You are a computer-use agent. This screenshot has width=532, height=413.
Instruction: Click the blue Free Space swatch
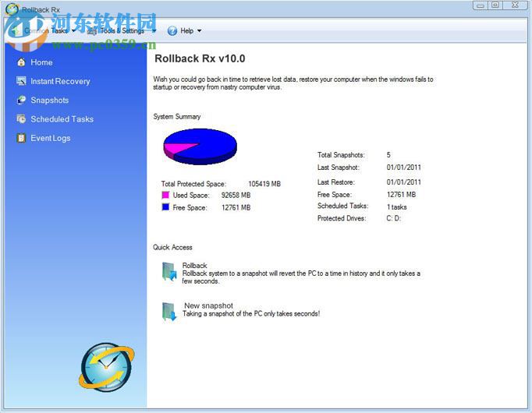pyautogui.click(x=165, y=207)
